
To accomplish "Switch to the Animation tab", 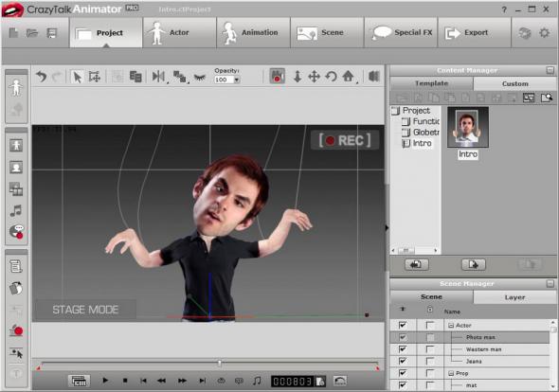I will tap(254, 33).
